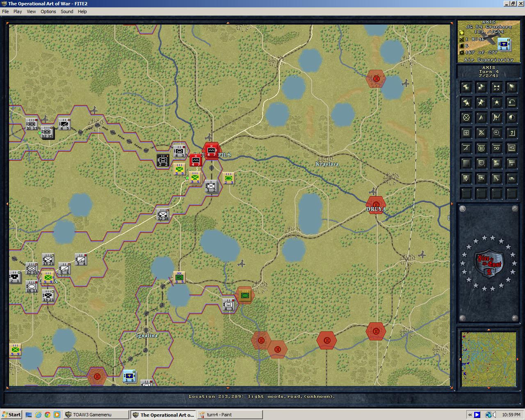Image resolution: width=525 pixels, height=420 pixels.
Task: Select the red unit on Daugavpils
Action: (x=211, y=151)
